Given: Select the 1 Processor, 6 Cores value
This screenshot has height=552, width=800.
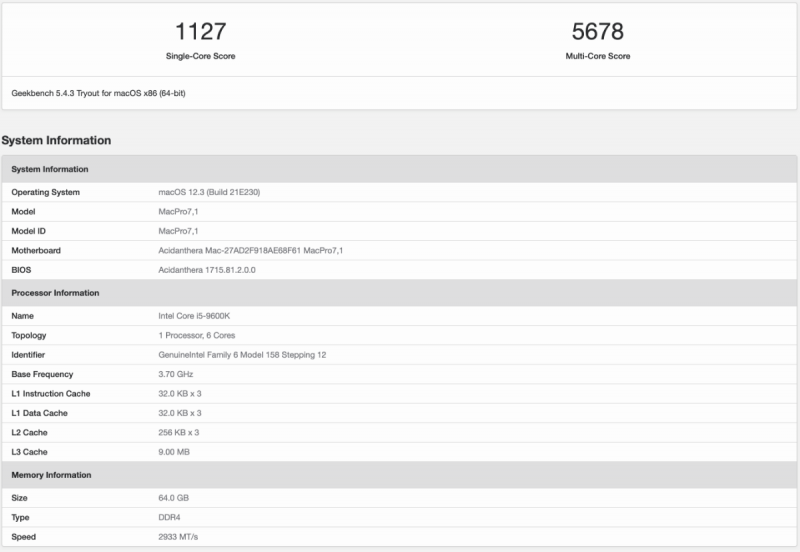Looking at the screenshot, I should [196, 335].
